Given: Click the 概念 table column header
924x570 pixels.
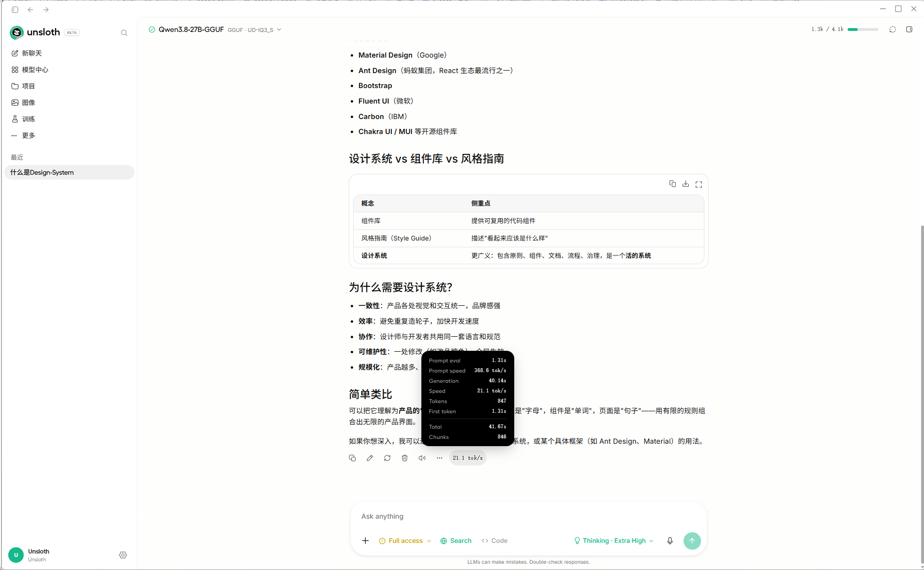Looking at the screenshot, I should pyautogui.click(x=368, y=203).
